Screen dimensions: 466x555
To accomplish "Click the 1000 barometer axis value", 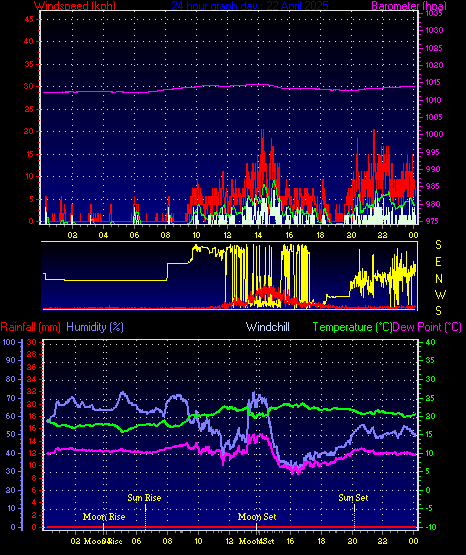I will pyautogui.click(x=434, y=134).
